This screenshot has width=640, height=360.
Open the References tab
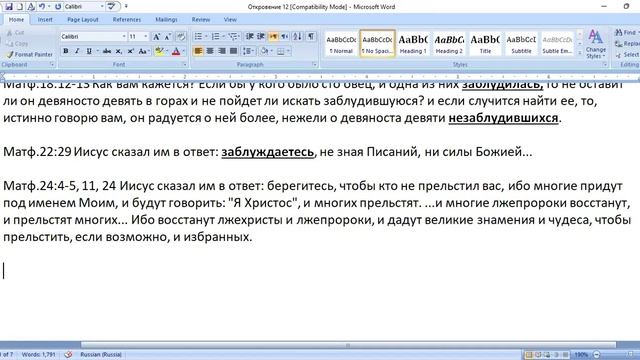(127, 20)
